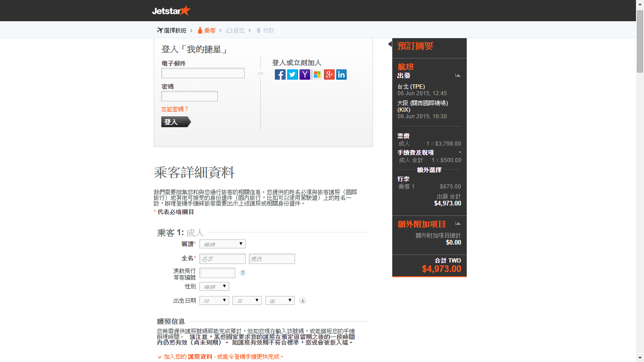This screenshot has width=644, height=362.
Task: Click the 代表必填欄目 required-field note
Action: click(174, 212)
